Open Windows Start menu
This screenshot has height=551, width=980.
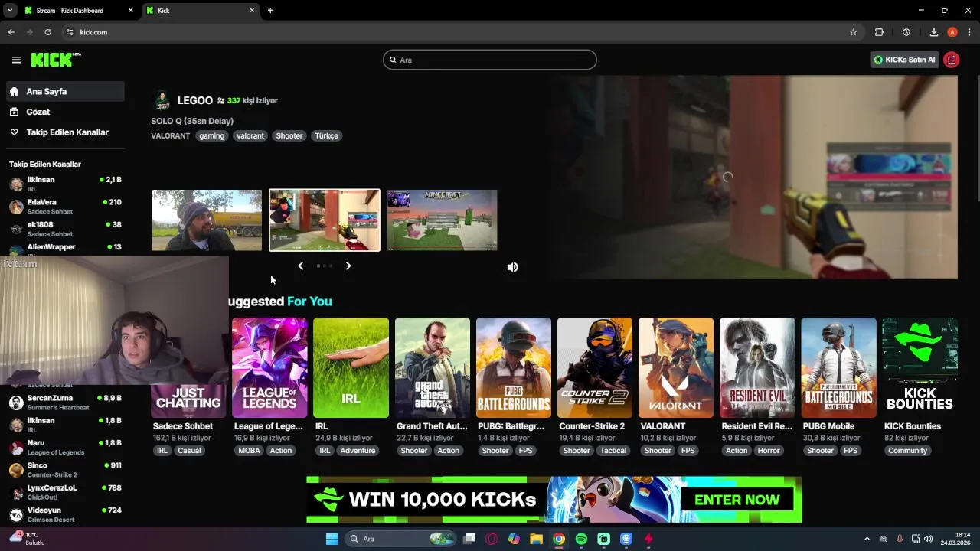point(332,539)
